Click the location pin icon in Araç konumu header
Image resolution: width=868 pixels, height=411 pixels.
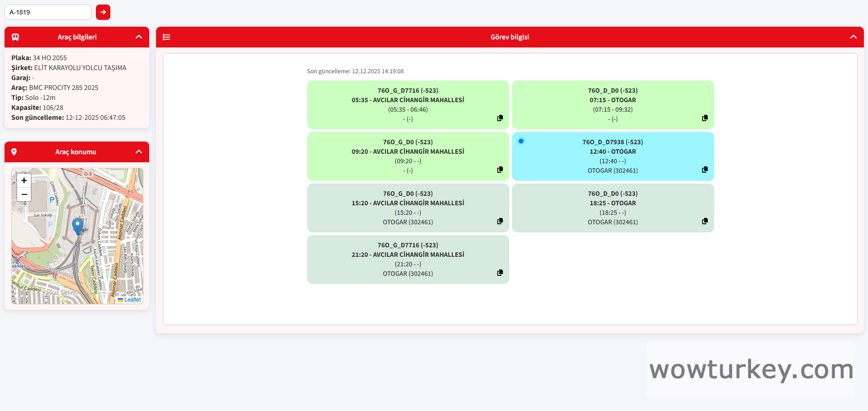click(14, 152)
